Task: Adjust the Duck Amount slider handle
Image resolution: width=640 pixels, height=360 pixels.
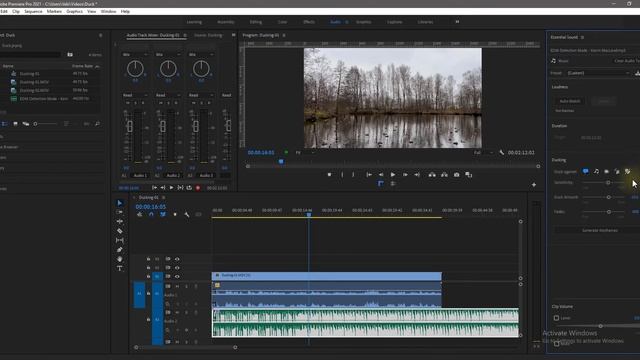Action: coord(609,197)
